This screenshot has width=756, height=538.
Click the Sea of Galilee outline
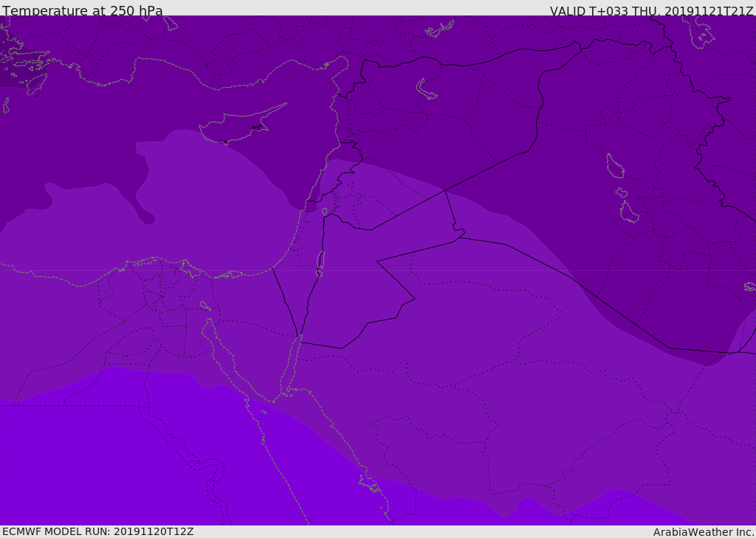pos(324,213)
